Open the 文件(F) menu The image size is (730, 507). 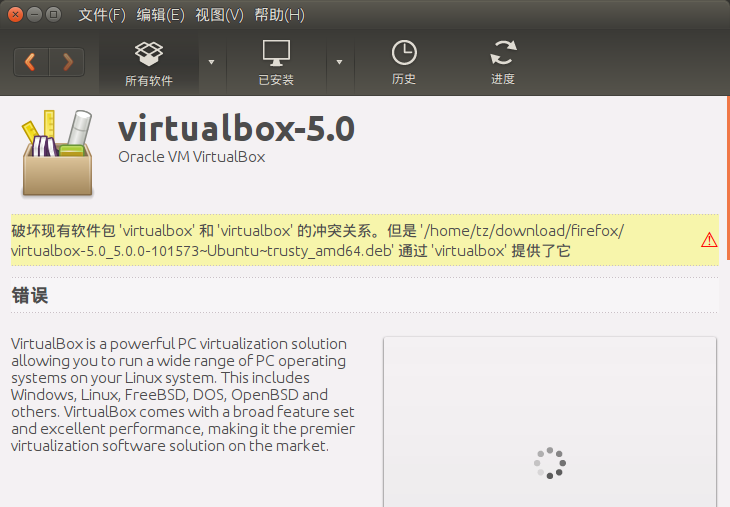click(x=102, y=15)
